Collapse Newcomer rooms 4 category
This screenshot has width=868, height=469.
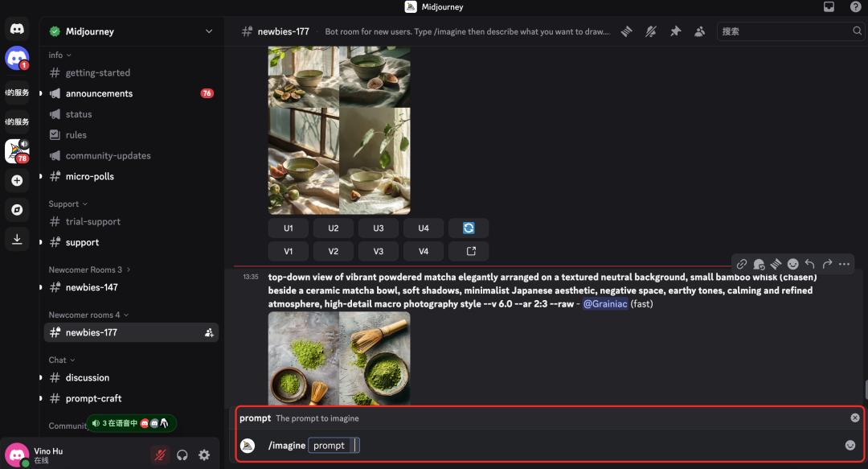88,315
